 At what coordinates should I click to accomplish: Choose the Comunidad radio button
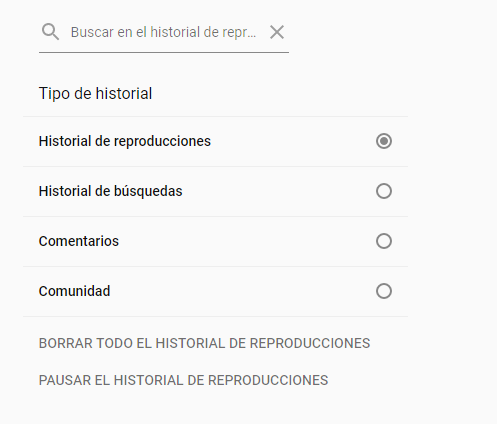click(384, 291)
